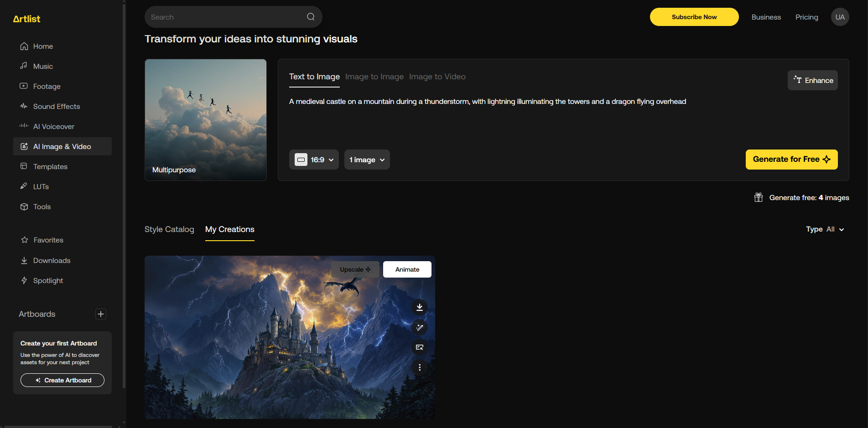
Task: Click the 'Generate free: 4 images' text
Action: 809,197
